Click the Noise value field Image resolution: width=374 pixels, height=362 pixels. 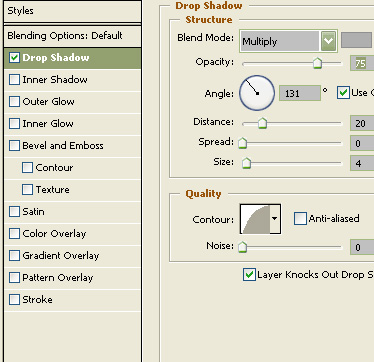coord(362,248)
